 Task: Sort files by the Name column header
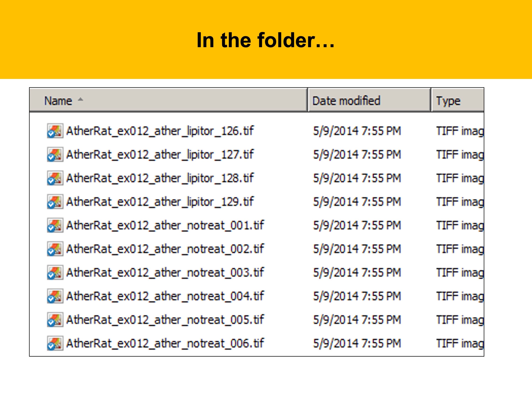58,101
